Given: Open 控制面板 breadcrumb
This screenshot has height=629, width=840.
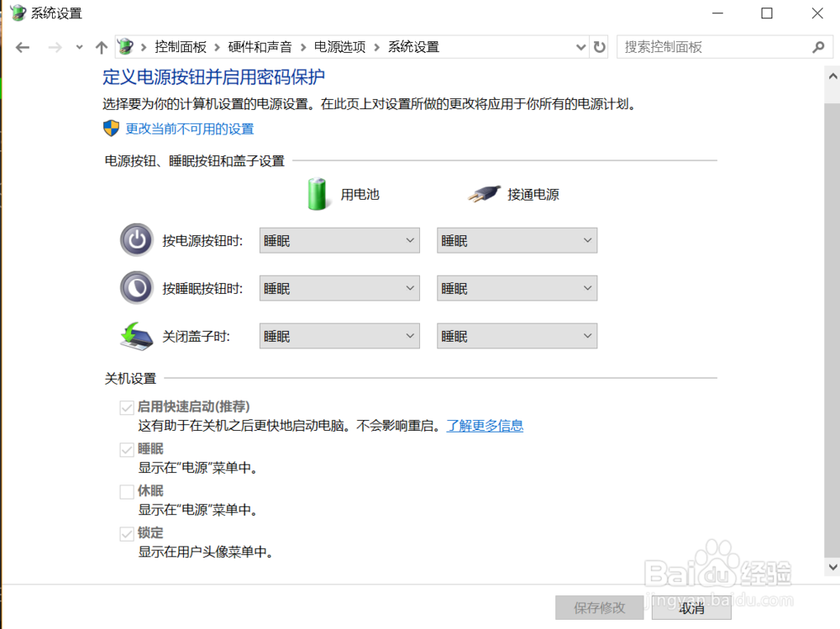Looking at the screenshot, I should tap(181, 47).
